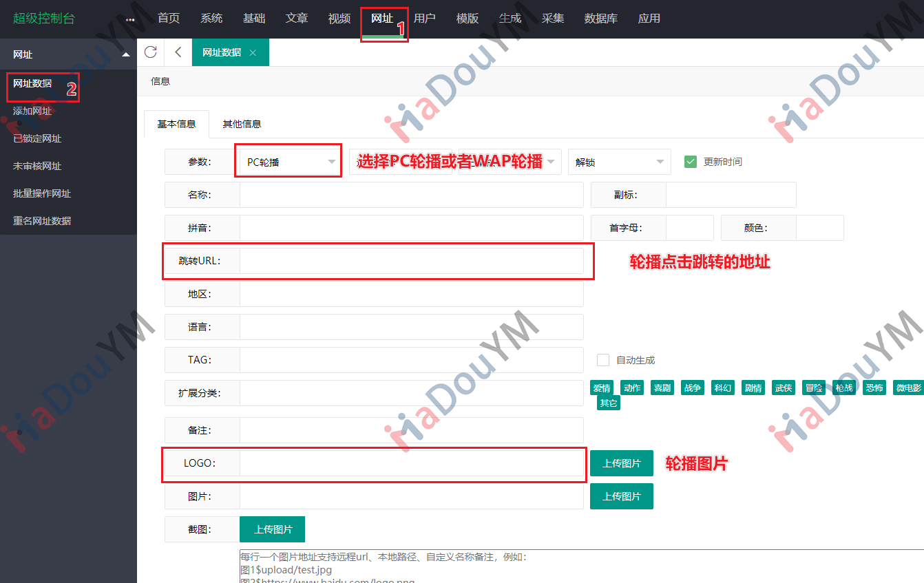The width and height of the screenshot is (924, 583).
Task: Collapse the 网址 sidebar section arrow
Action: pyautogui.click(x=125, y=54)
